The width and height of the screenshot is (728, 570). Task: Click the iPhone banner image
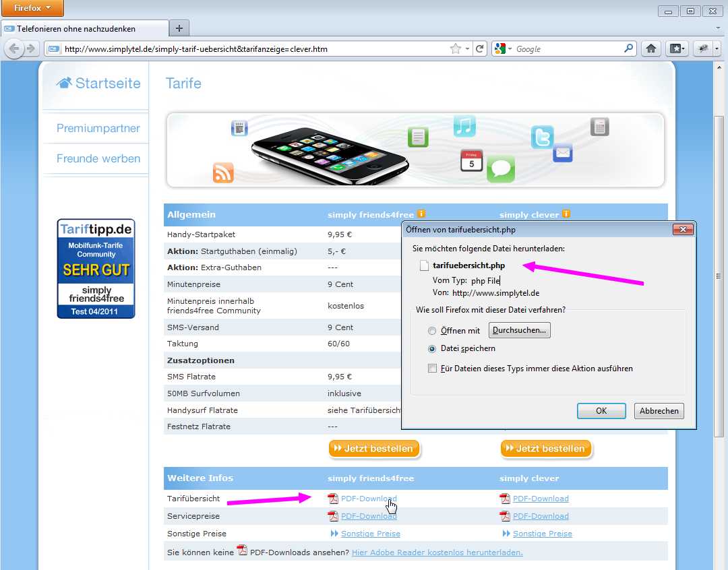pos(329,156)
